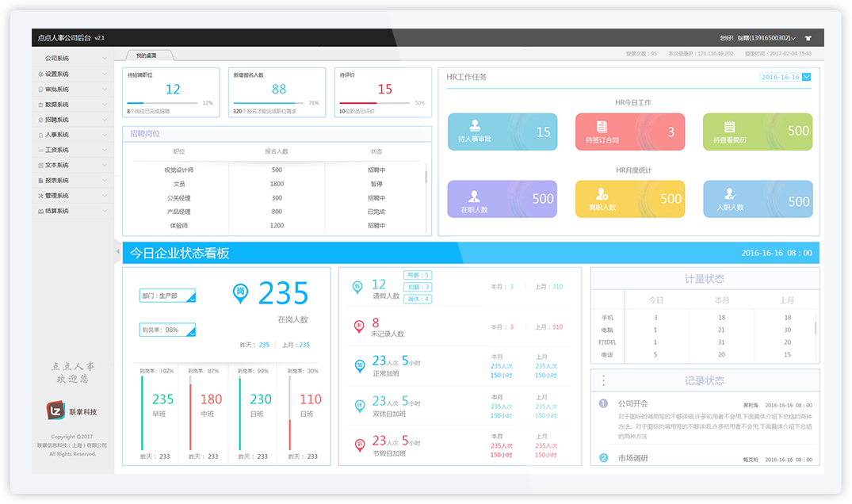
Task: Click the 加 pin icon for 正常加班
Action: pos(359,366)
